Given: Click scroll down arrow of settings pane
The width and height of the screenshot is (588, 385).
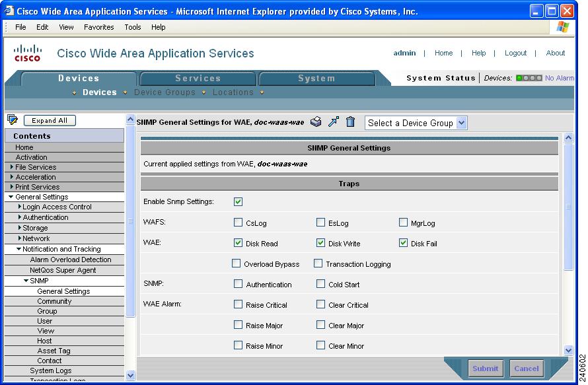Looking at the screenshot, I should point(568,351).
